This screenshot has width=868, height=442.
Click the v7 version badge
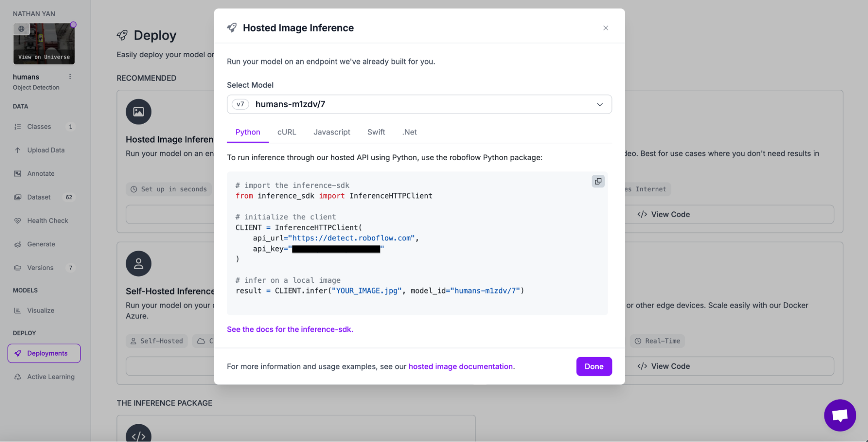pyautogui.click(x=240, y=104)
